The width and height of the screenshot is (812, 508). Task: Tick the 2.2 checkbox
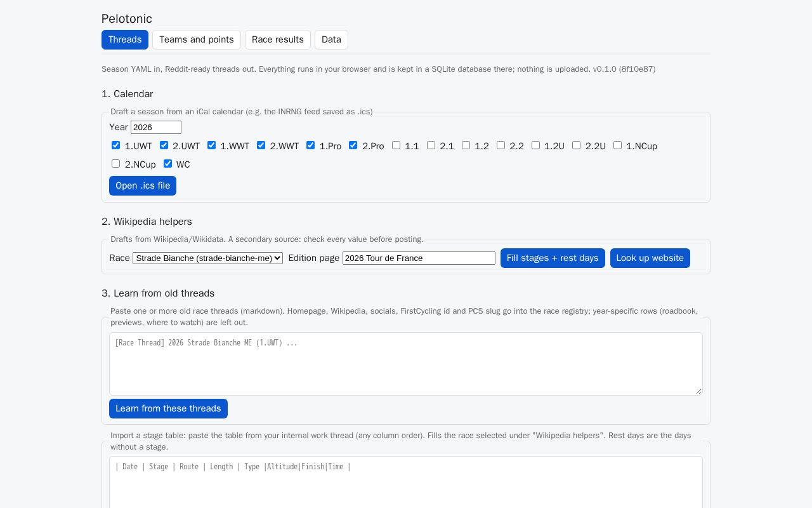tap(501, 145)
